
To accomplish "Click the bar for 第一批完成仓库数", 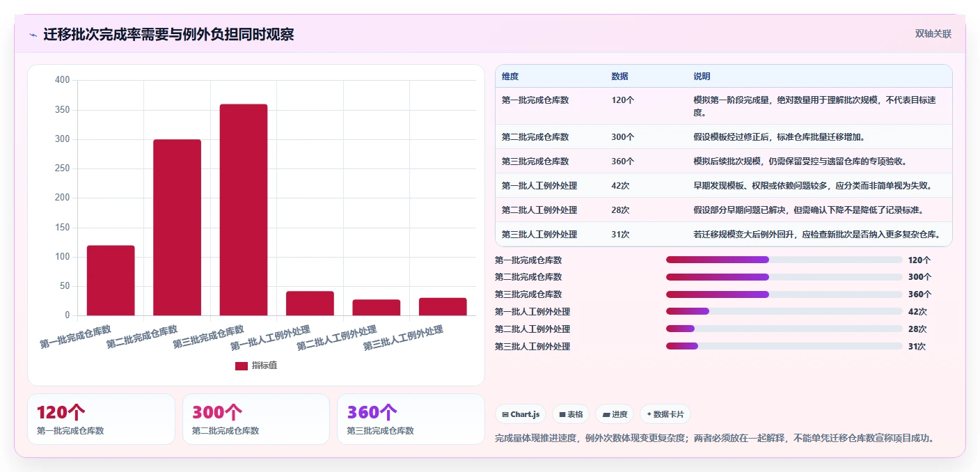I will [111, 281].
